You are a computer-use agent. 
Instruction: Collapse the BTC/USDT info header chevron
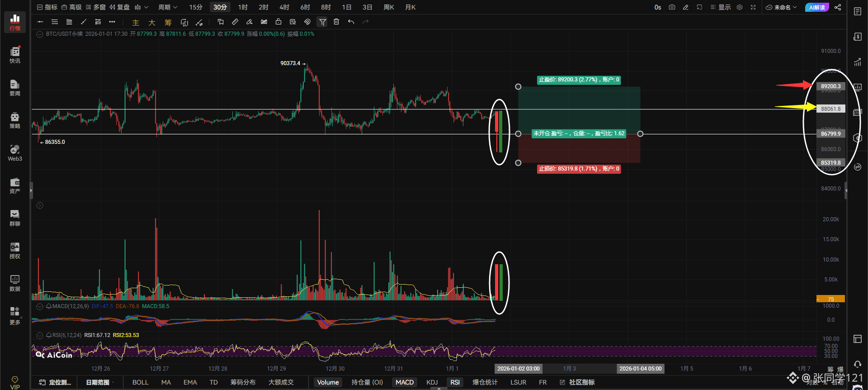coord(40,34)
